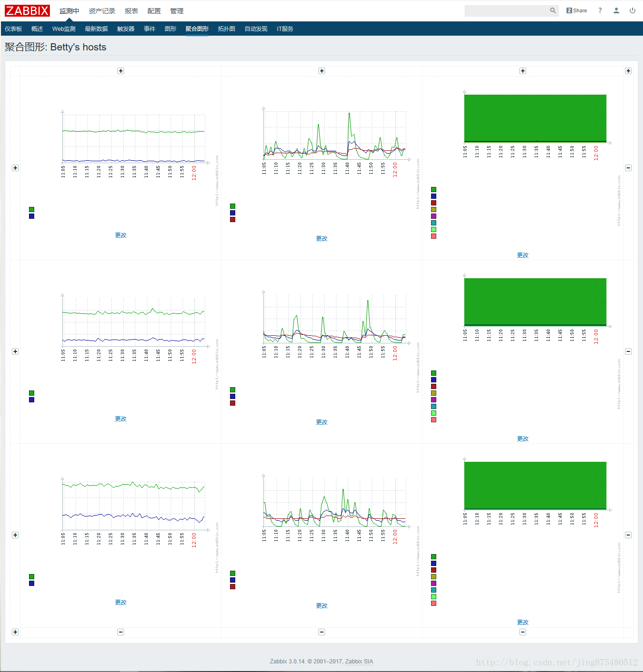Click blue legend swatch of third row left graph
The image size is (643, 672).
(31, 584)
